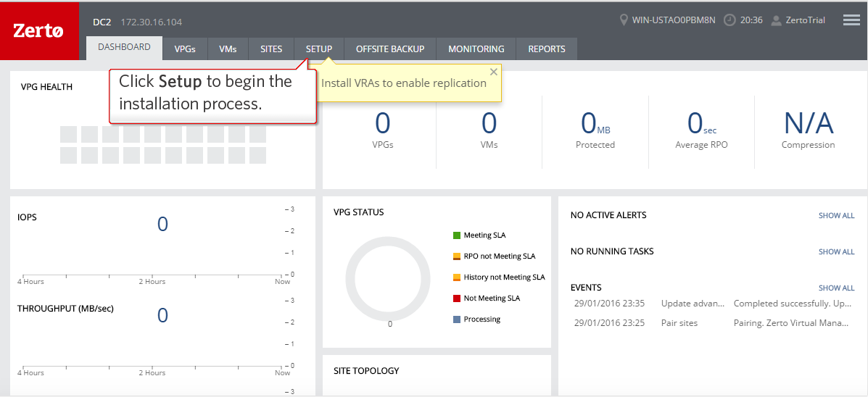Viewport: 868px width, 397px height.
Task: Open the hamburger menu icon
Action: (851, 20)
